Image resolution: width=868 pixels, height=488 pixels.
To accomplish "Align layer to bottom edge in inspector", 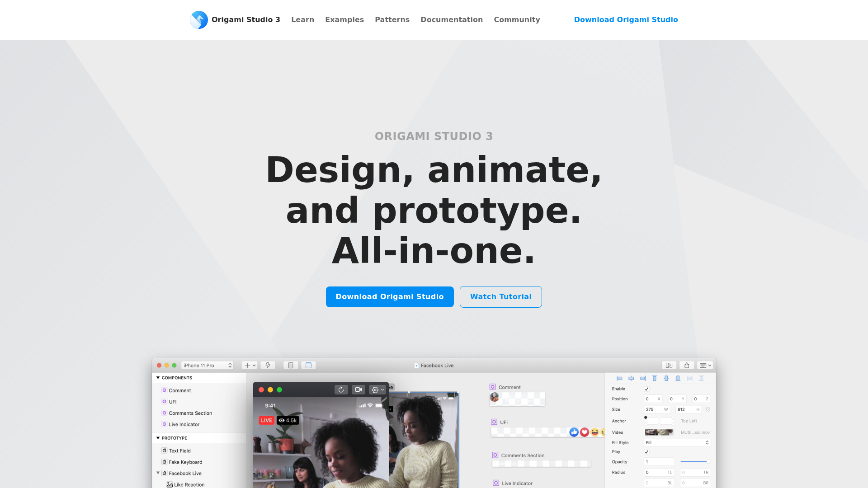I will 678,379.
